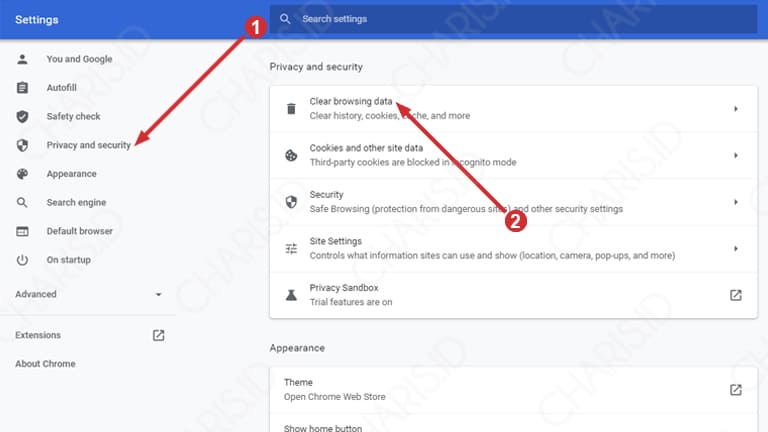Expand the Advanced section arrow

coord(158,294)
